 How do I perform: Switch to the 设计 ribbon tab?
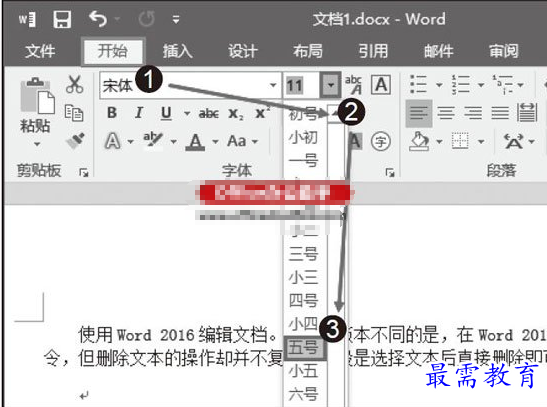(x=243, y=51)
